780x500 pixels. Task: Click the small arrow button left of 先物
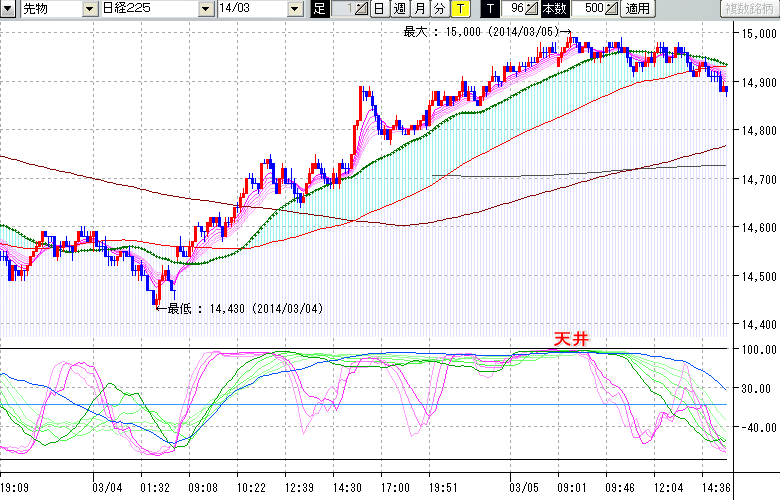click(x=8, y=9)
